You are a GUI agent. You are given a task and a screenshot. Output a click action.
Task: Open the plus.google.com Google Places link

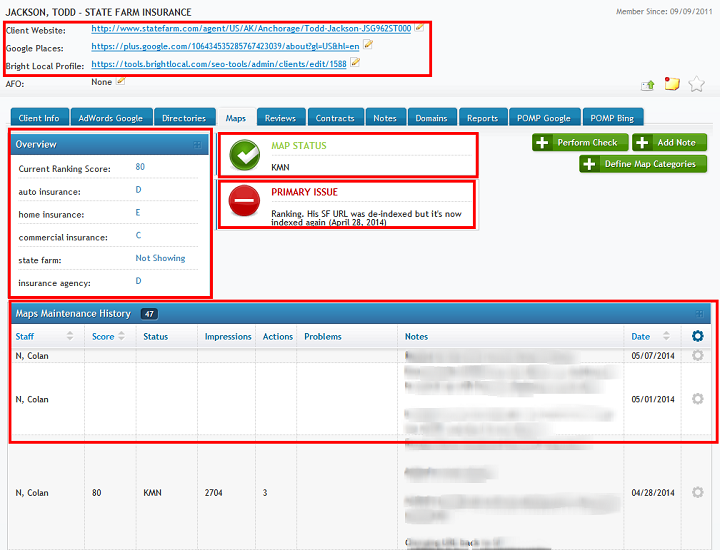point(225,46)
